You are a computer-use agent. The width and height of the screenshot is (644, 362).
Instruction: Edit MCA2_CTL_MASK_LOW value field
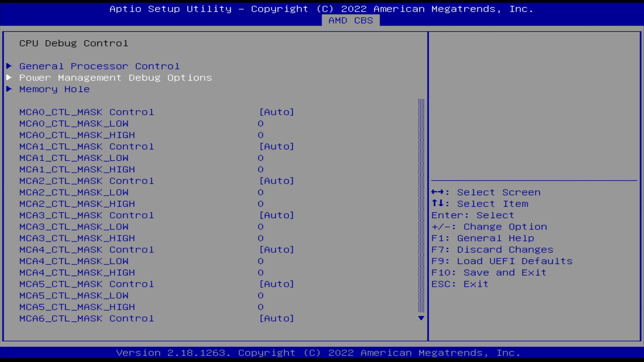[261, 192]
